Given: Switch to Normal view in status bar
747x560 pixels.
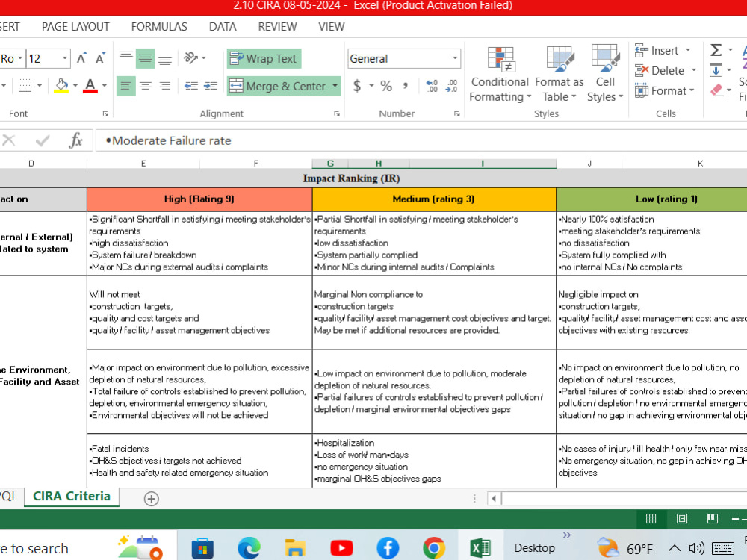Looking at the screenshot, I should pyautogui.click(x=651, y=519).
